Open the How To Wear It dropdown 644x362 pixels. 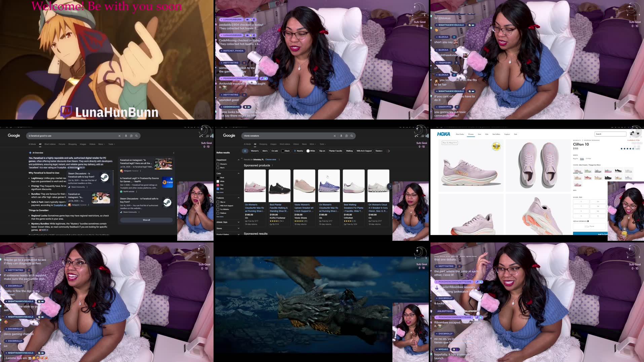tap(450, 142)
